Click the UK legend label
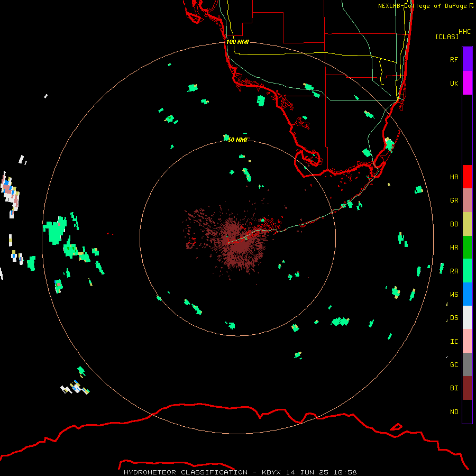 point(454,83)
